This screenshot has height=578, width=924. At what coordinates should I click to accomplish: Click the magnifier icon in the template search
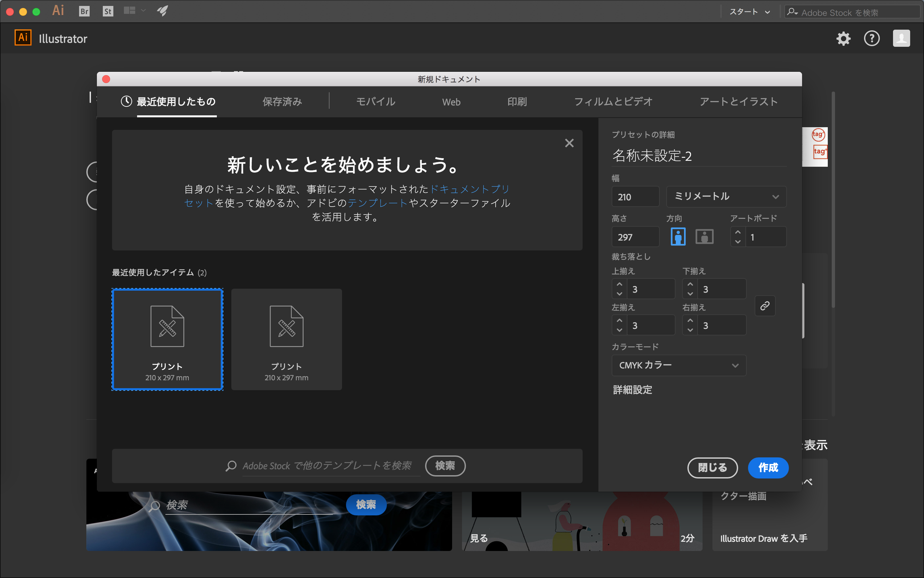click(231, 466)
